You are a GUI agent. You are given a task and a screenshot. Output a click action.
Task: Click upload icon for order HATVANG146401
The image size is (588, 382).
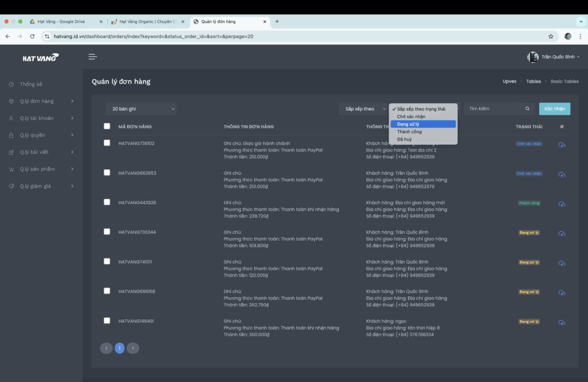click(562, 322)
